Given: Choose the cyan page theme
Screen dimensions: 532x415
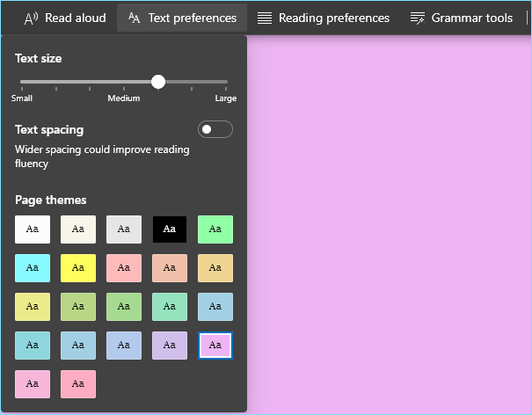Looking at the screenshot, I should [x=33, y=268].
